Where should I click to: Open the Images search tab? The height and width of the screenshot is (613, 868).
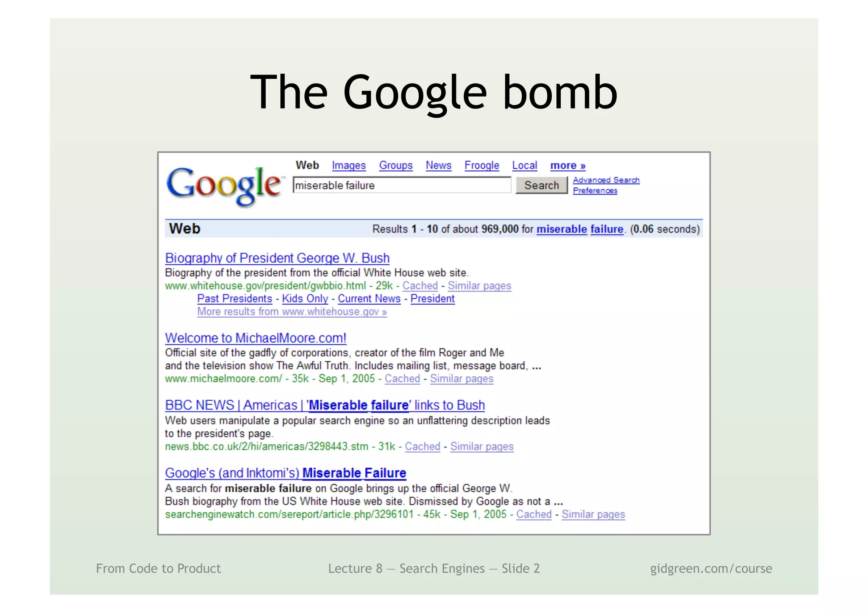[x=348, y=166]
